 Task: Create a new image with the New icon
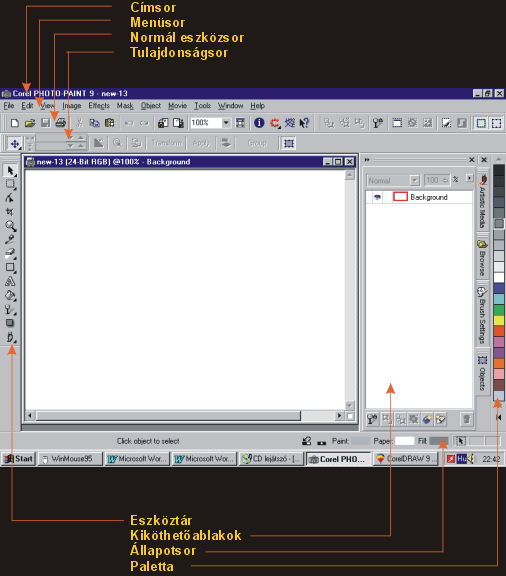click(15, 123)
